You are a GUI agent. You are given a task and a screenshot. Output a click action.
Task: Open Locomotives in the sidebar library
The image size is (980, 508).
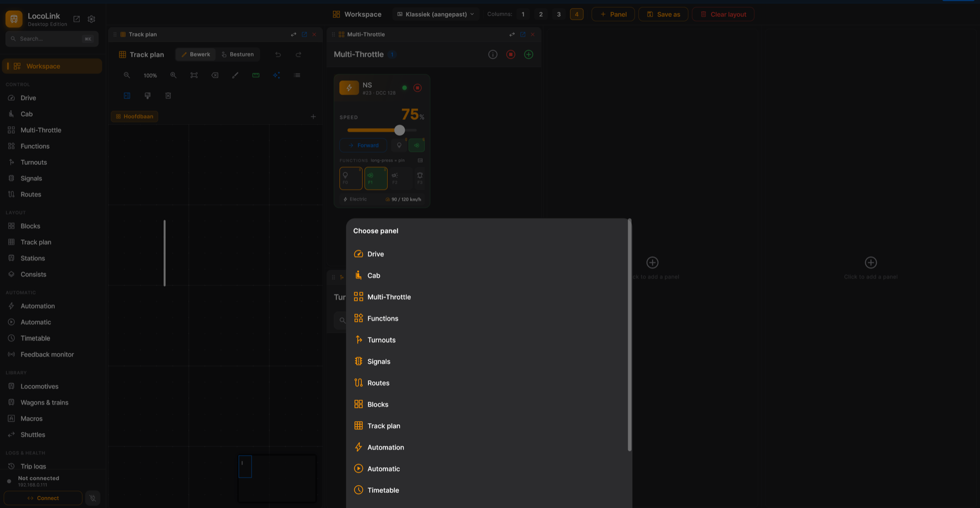tap(52, 387)
